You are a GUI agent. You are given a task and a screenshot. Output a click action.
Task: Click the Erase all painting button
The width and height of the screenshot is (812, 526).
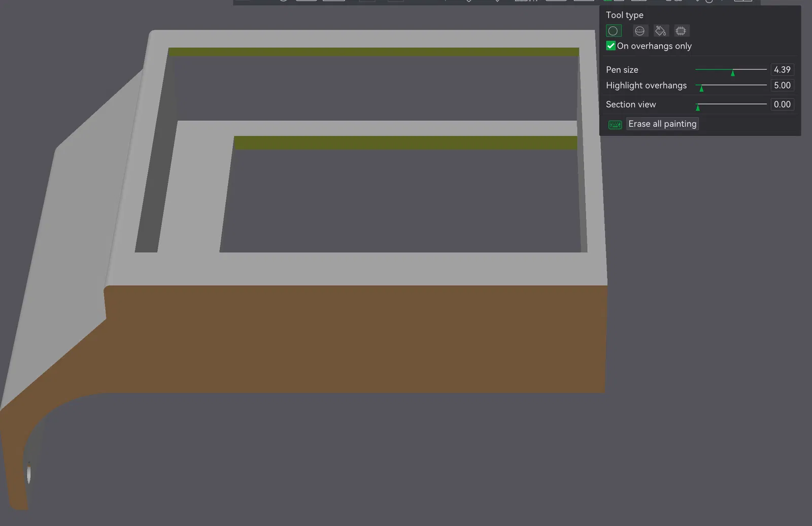click(662, 124)
